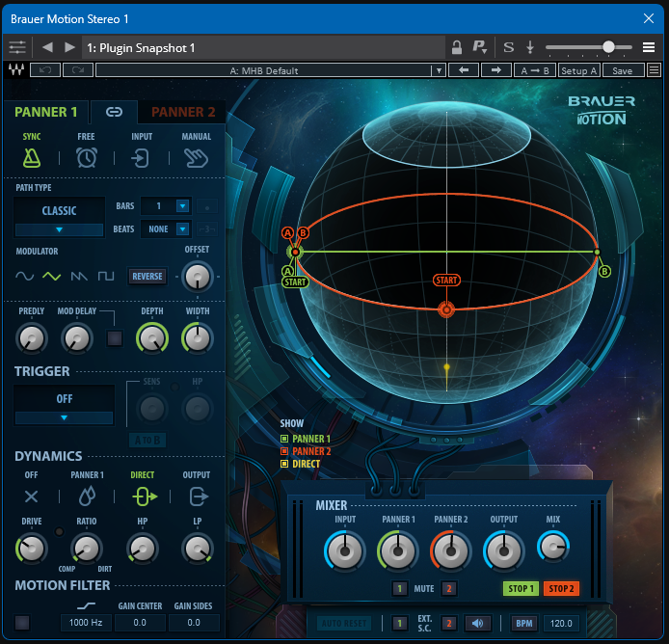The image size is (669, 644).
Task: Click the host down-arrow pin icon
Action: click(530, 47)
